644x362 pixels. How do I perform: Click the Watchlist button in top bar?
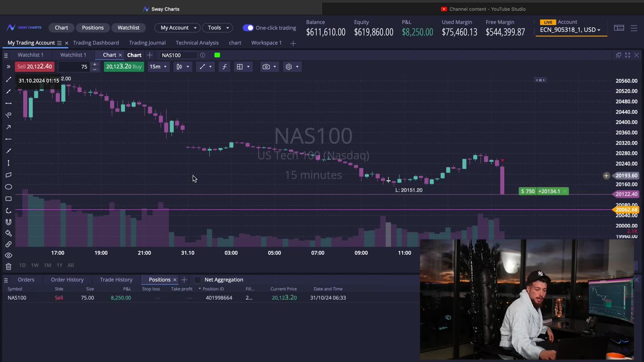pos(128,28)
